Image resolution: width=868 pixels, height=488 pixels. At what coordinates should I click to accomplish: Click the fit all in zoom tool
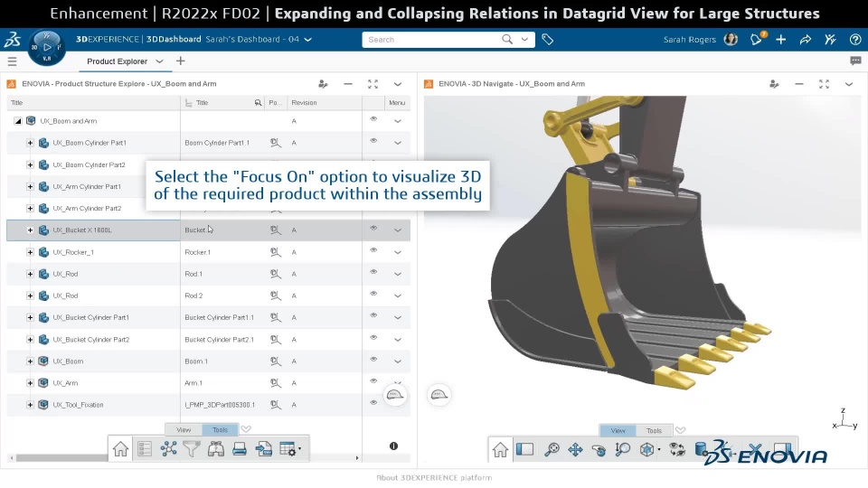[x=552, y=449]
